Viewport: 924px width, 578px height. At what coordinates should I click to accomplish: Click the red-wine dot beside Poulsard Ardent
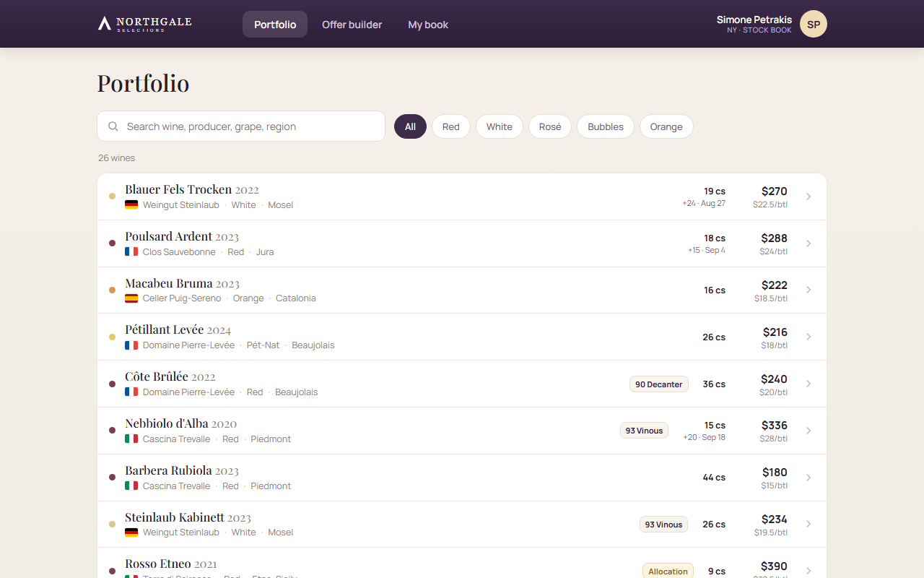tap(112, 243)
